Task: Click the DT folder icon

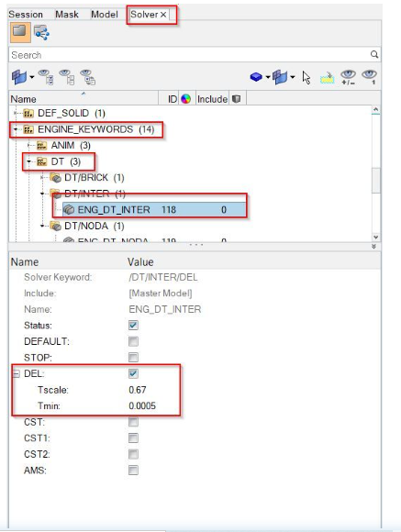Action: click(x=42, y=161)
